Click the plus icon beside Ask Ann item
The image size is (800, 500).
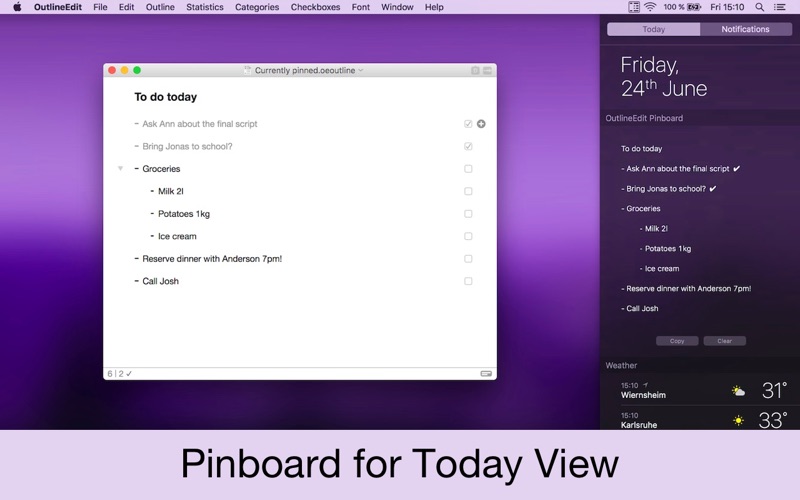(x=481, y=124)
